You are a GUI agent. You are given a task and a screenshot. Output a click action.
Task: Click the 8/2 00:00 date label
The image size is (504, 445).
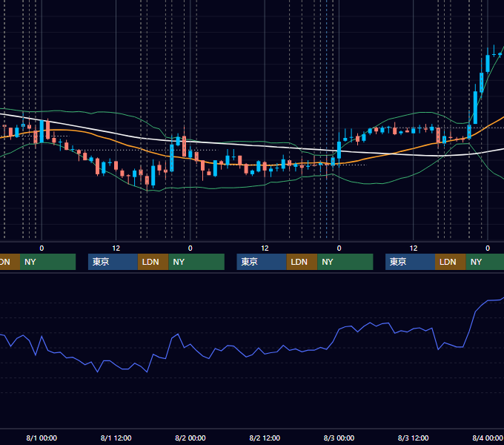pos(190,438)
